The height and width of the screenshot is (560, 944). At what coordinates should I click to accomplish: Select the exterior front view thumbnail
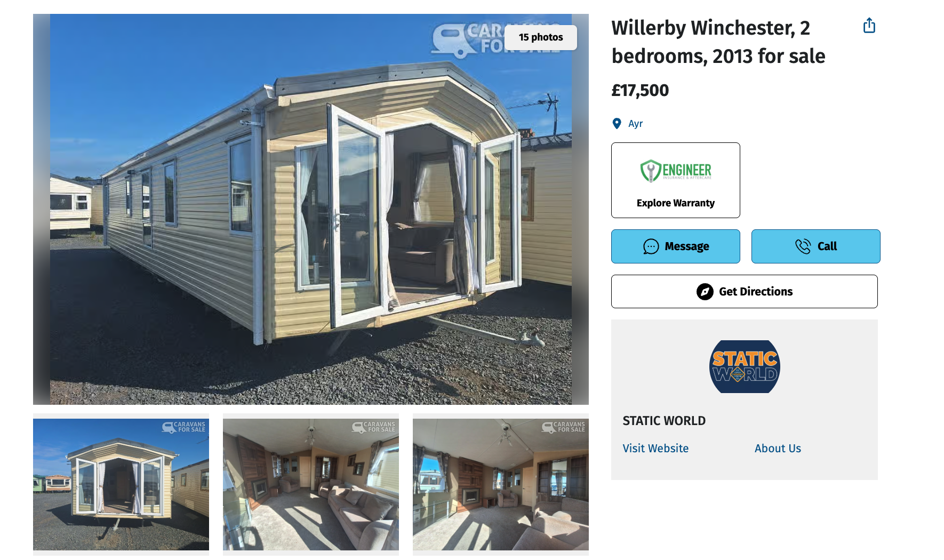121,484
